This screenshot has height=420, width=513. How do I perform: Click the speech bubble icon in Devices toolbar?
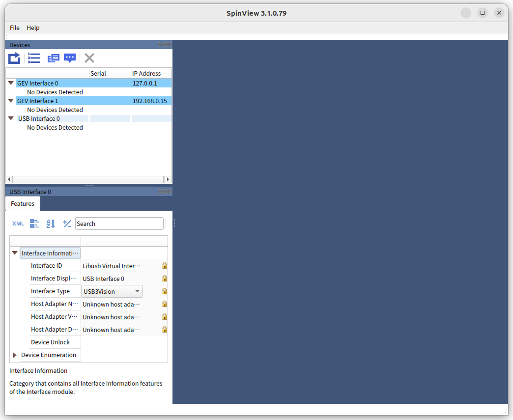point(70,58)
